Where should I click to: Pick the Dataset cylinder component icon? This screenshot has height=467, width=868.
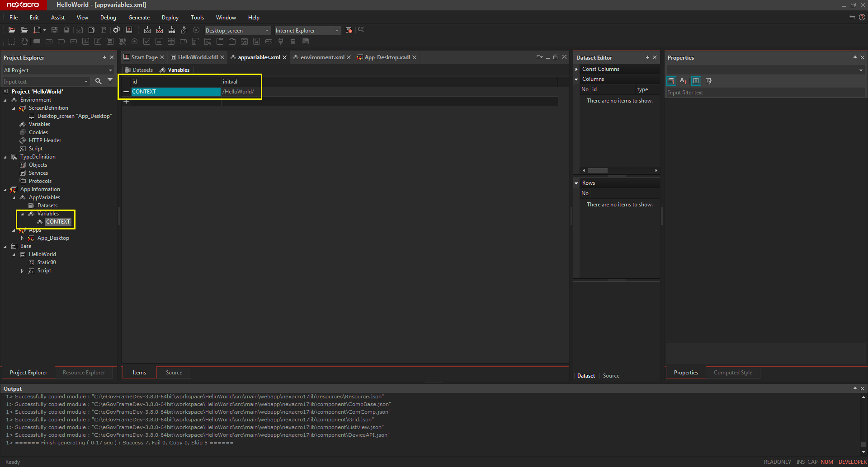click(x=293, y=42)
